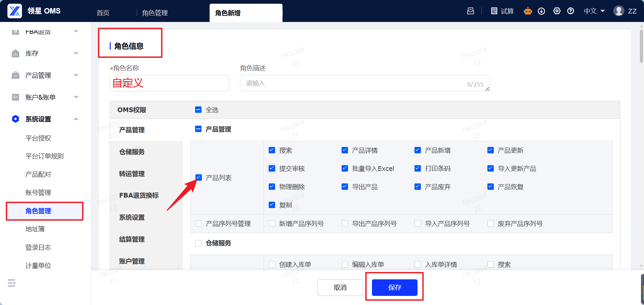
Task: Uncheck the 产品恢复 checkbox
Action: click(x=490, y=186)
